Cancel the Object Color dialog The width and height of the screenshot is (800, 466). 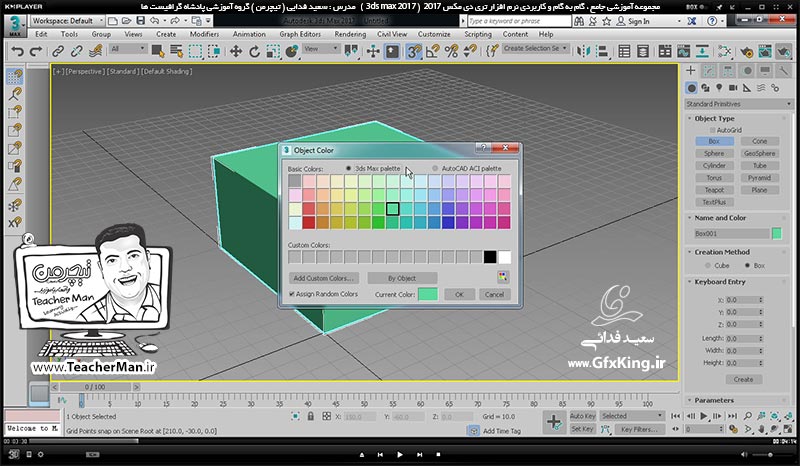pos(494,295)
